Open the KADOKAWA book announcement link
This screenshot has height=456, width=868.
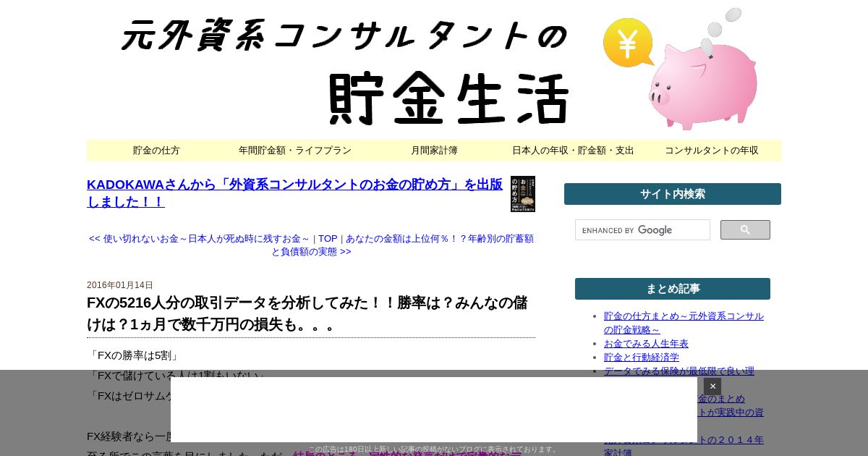[x=294, y=193]
